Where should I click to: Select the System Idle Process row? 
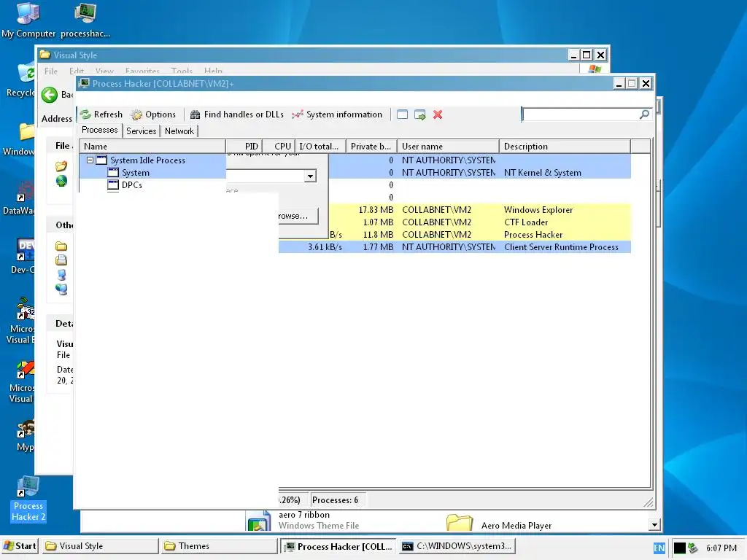click(x=355, y=160)
